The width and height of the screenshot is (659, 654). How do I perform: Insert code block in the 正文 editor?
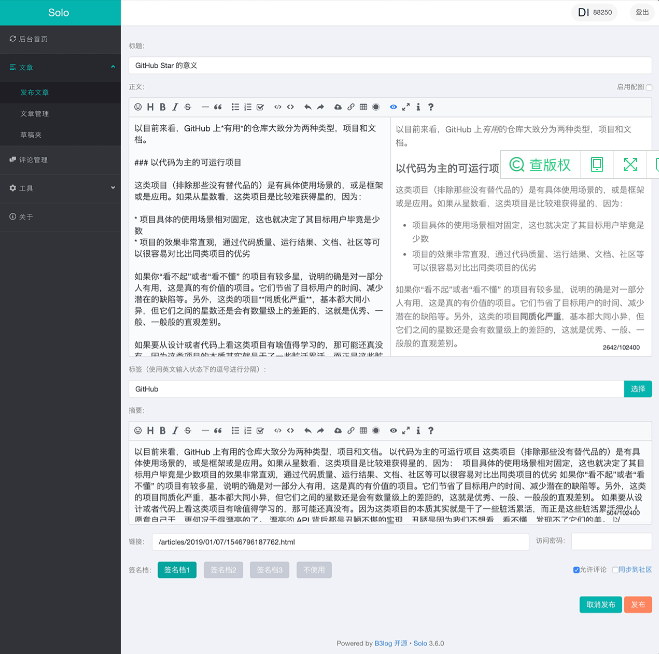click(290, 107)
